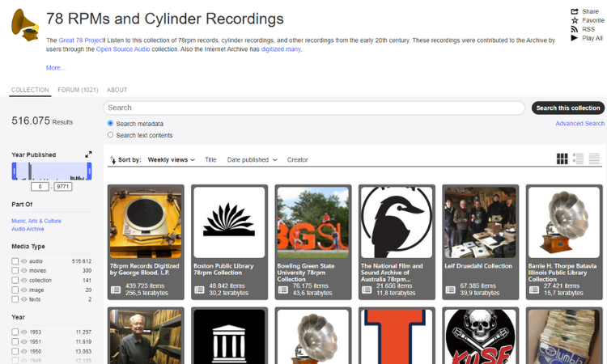Expand description with More link
This screenshot has height=364, width=607.
(x=55, y=68)
